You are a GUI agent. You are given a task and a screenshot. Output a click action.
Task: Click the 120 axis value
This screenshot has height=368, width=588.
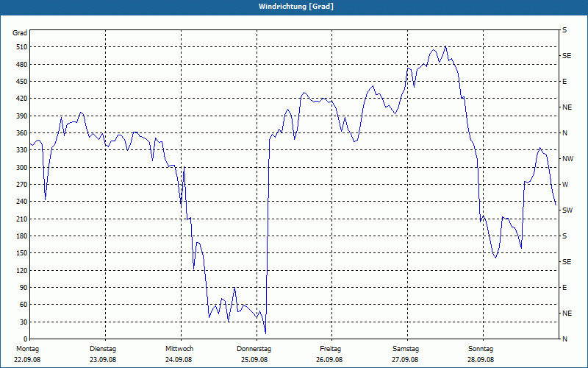[22, 270]
